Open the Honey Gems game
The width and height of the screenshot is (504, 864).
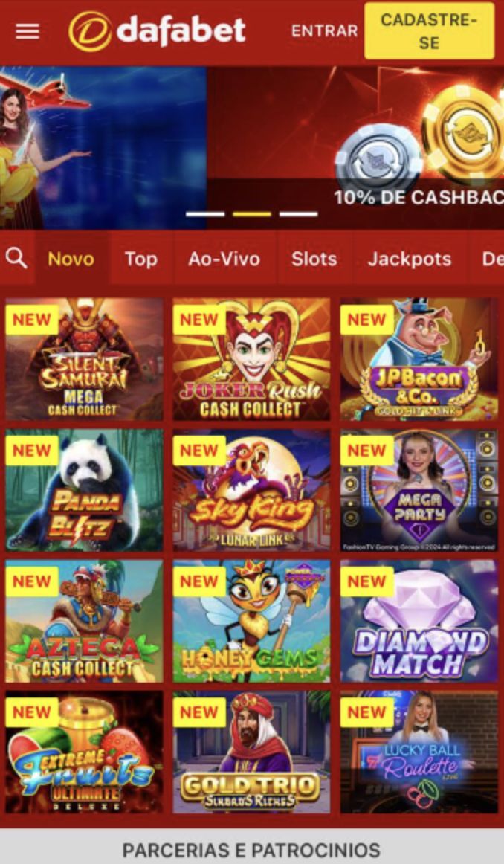click(x=252, y=621)
